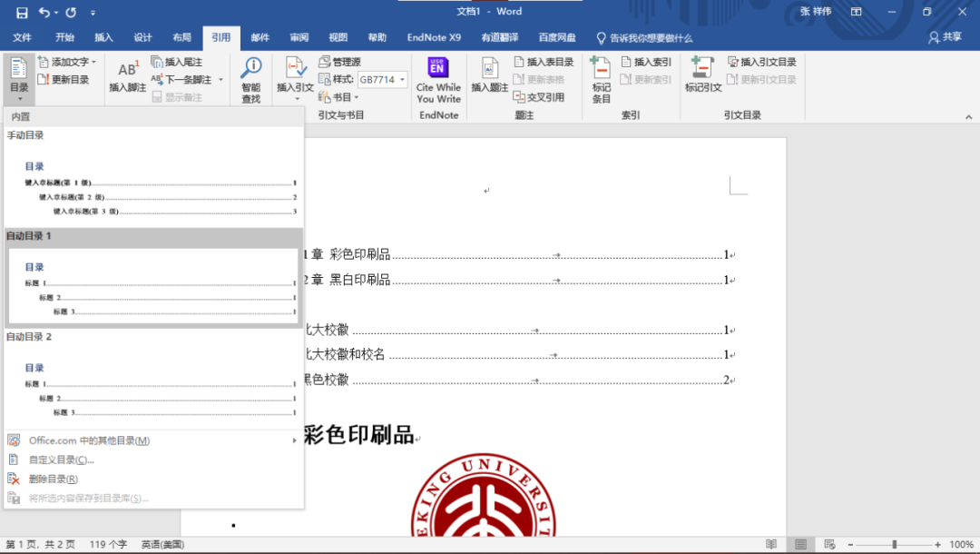980x554 pixels.
Task: Open the Help (帮助) tab
Action: pos(377,37)
